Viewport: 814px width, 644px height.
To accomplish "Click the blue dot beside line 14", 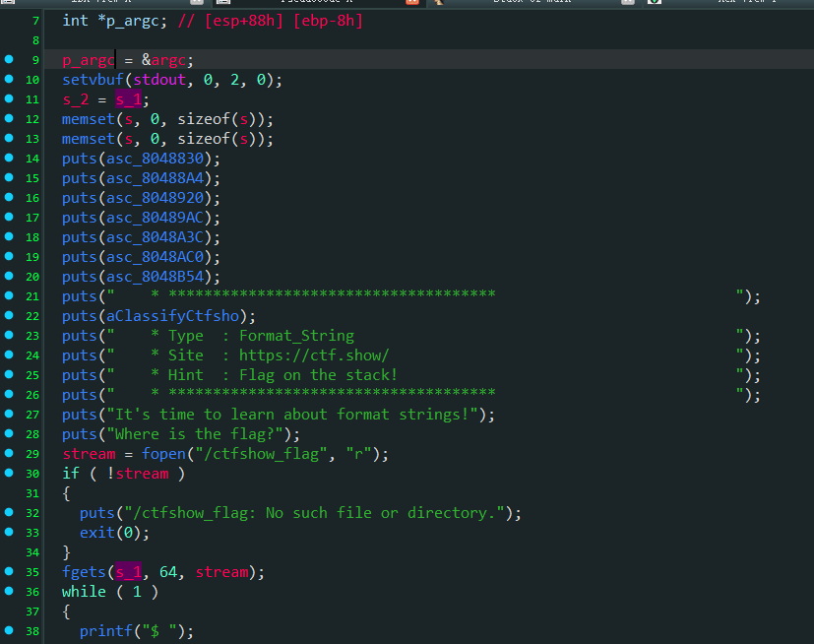I will (9, 159).
